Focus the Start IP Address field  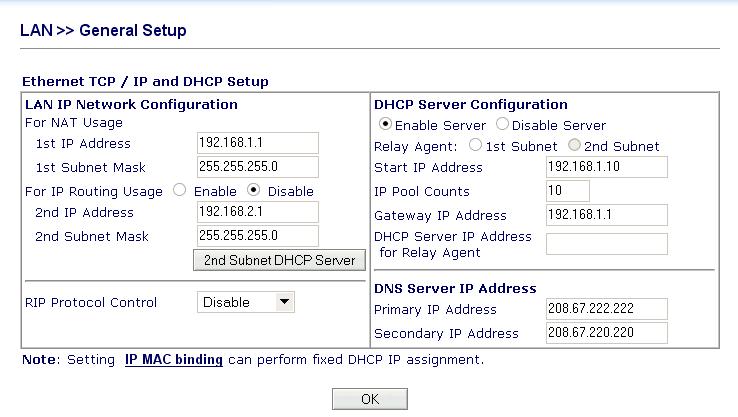607,167
